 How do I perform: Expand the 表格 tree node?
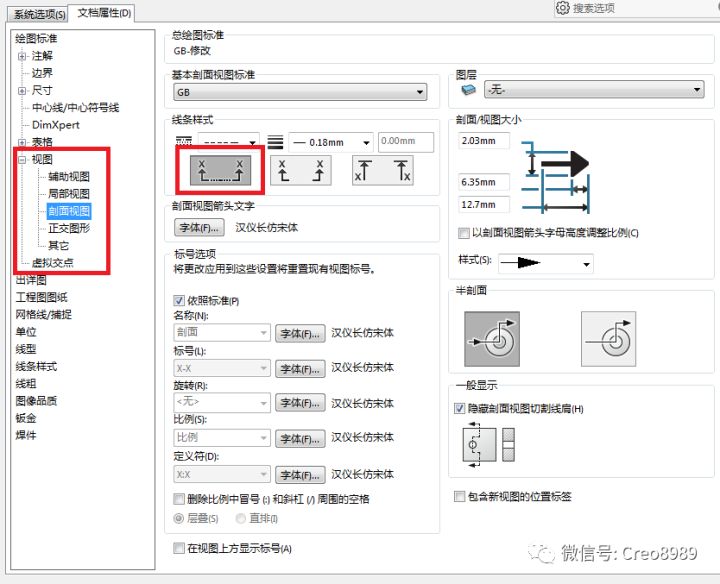22,142
